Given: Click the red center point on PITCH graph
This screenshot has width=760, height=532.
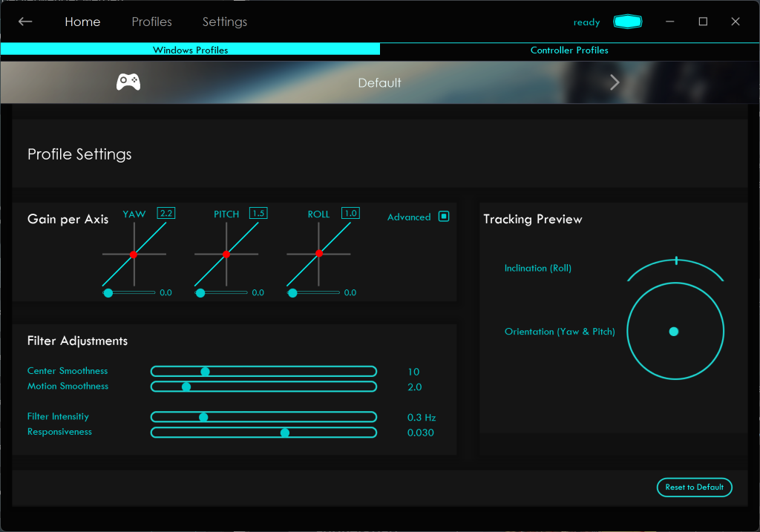Looking at the screenshot, I should 226,254.
